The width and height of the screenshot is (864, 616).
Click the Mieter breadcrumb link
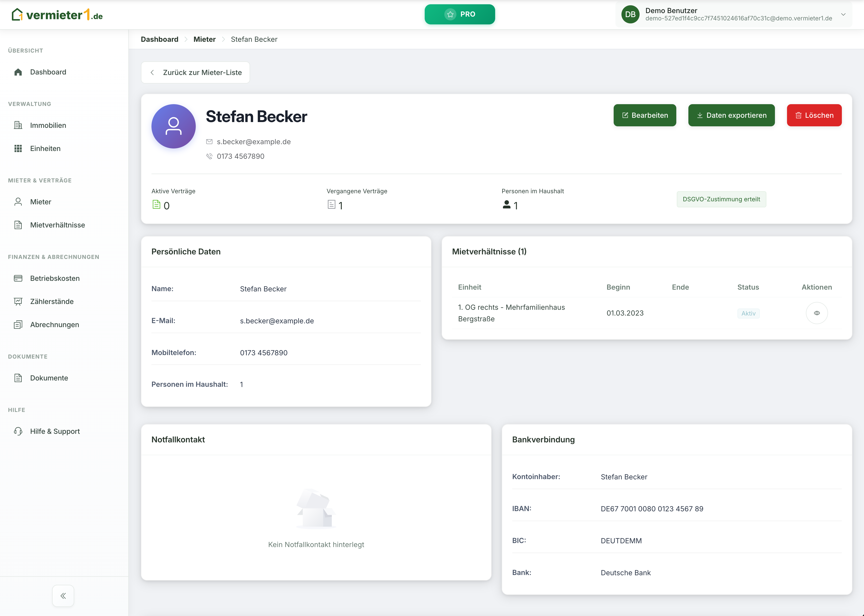pos(205,40)
